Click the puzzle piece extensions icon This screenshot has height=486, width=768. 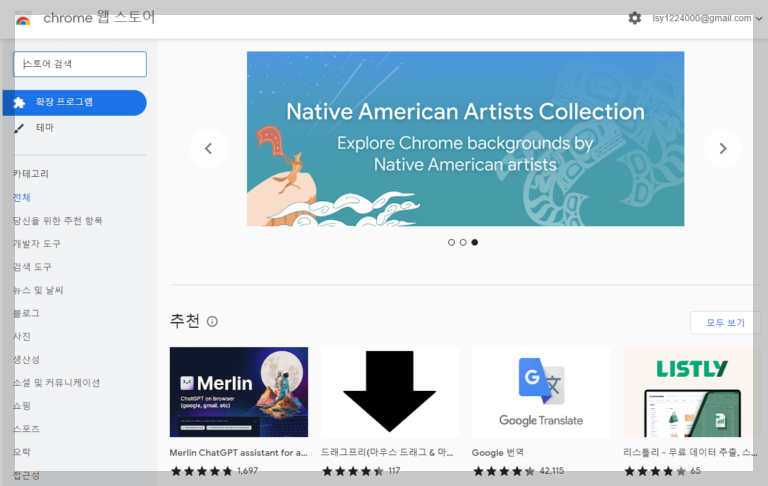[x=19, y=102]
